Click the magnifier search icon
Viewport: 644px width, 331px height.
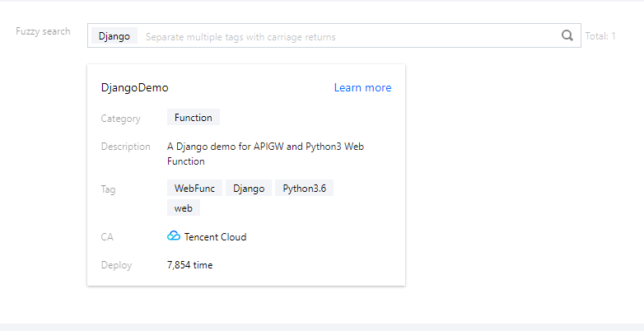pyautogui.click(x=567, y=35)
